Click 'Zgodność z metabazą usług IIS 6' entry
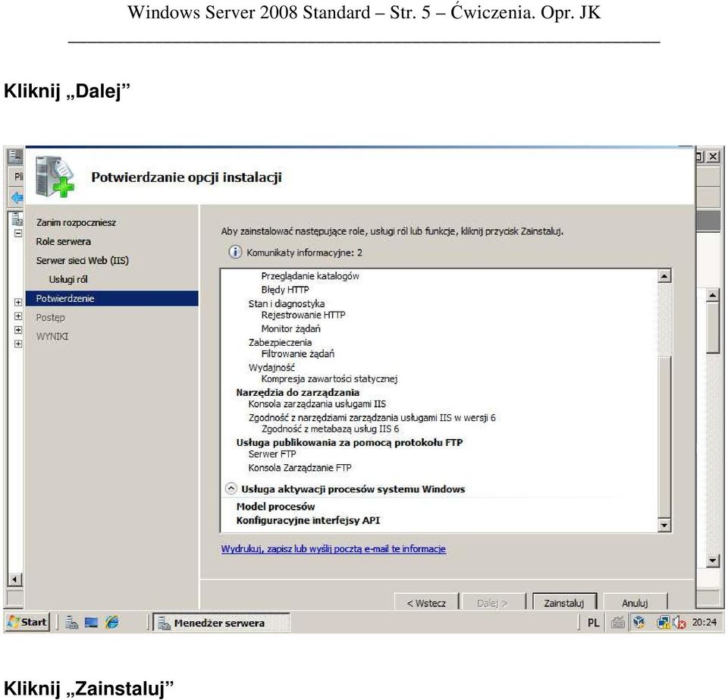The width and height of the screenshot is (728, 700). [x=330, y=429]
